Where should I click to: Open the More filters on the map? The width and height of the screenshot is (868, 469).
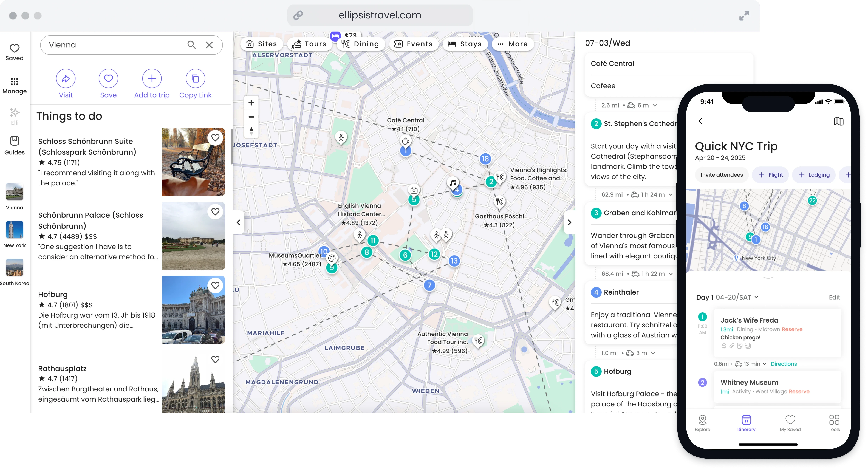(x=513, y=44)
